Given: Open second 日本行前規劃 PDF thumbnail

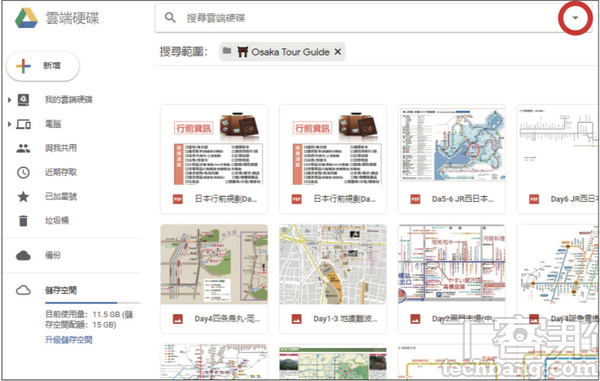Looking at the screenshot, I should (x=333, y=145).
